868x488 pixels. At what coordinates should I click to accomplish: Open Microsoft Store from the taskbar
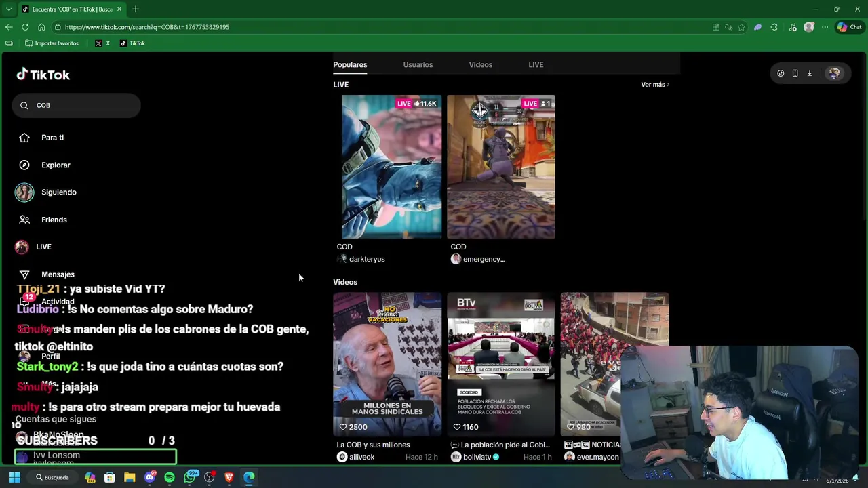point(110,477)
